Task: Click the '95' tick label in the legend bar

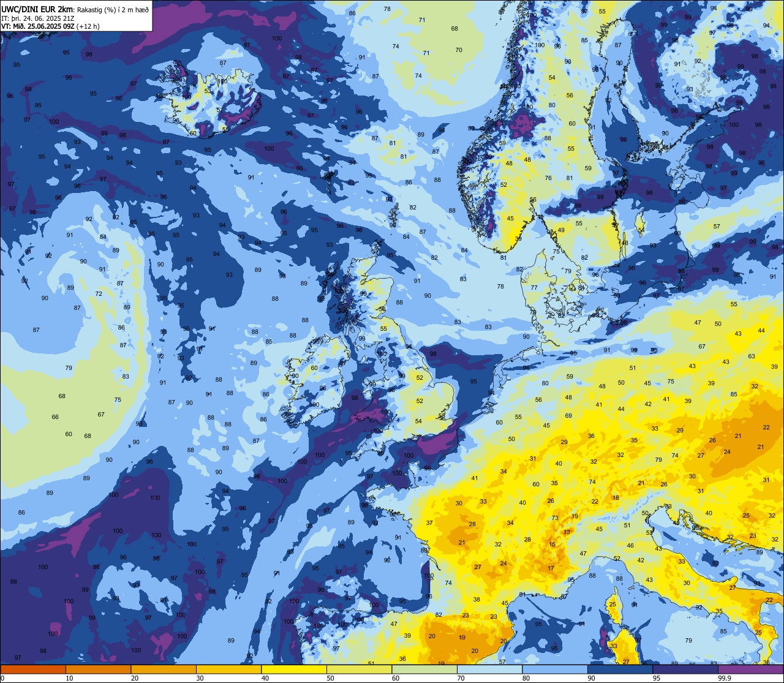Action: tap(656, 678)
